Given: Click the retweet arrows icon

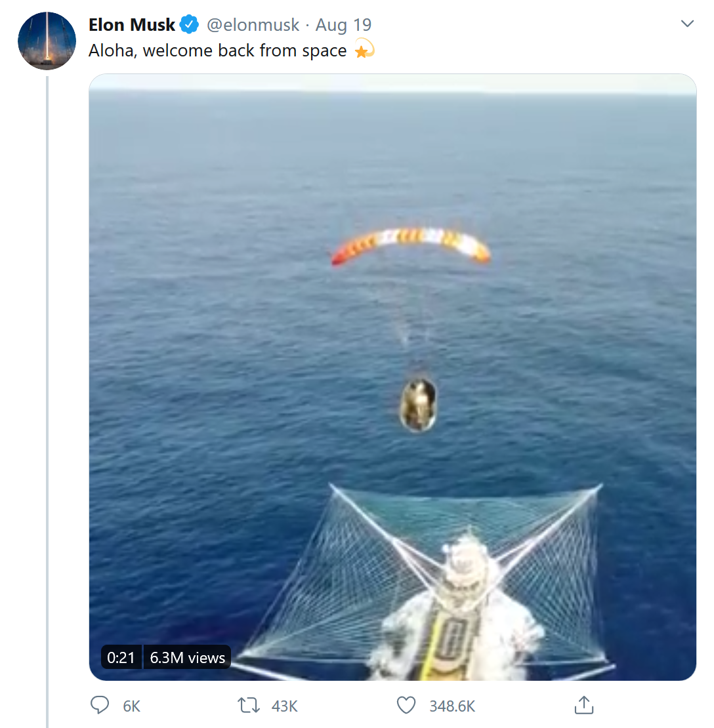Looking at the screenshot, I should tap(249, 705).
